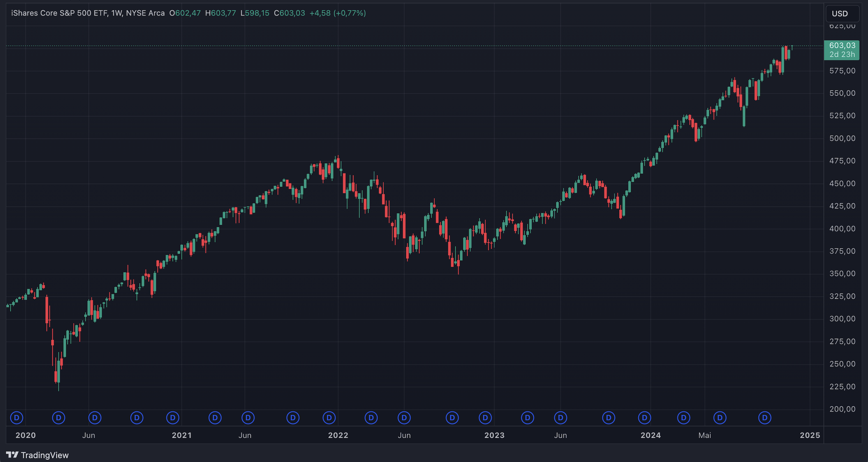This screenshot has width=868, height=462.
Task: Click the 225,00 price axis label
Action: pyautogui.click(x=842, y=386)
